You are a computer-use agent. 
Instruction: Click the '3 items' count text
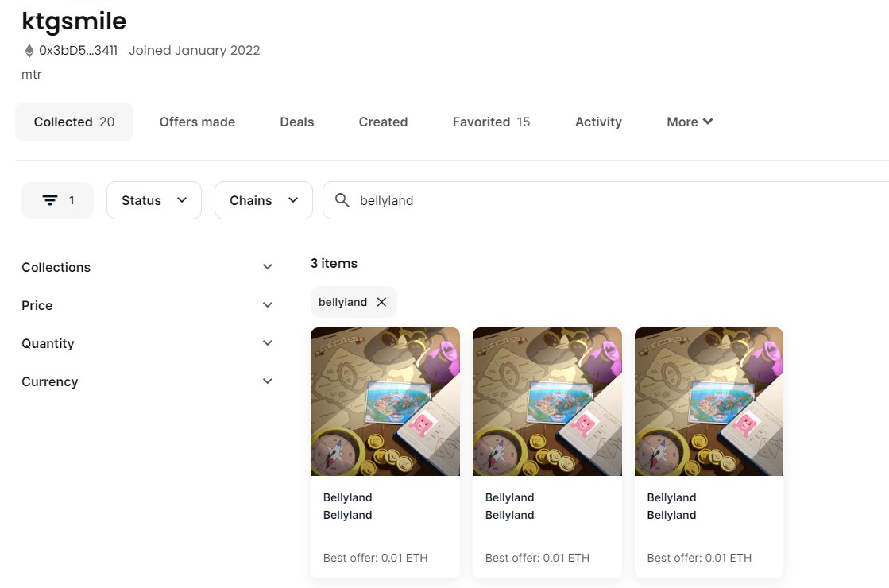pyautogui.click(x=334, y=263)
